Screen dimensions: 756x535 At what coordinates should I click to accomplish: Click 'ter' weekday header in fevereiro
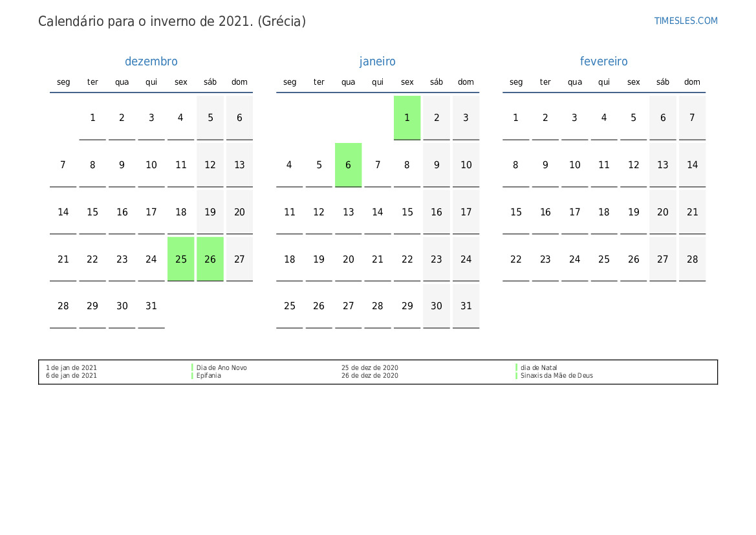point(545,82)
